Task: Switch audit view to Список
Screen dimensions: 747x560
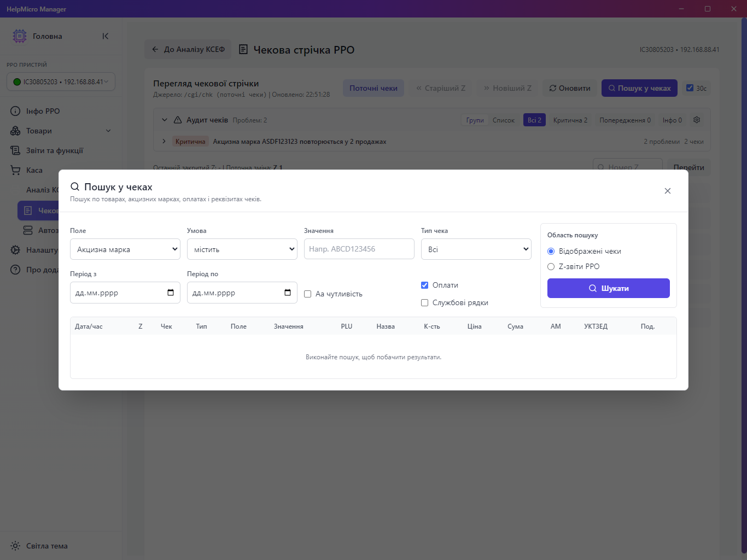Action: [504, 120]
